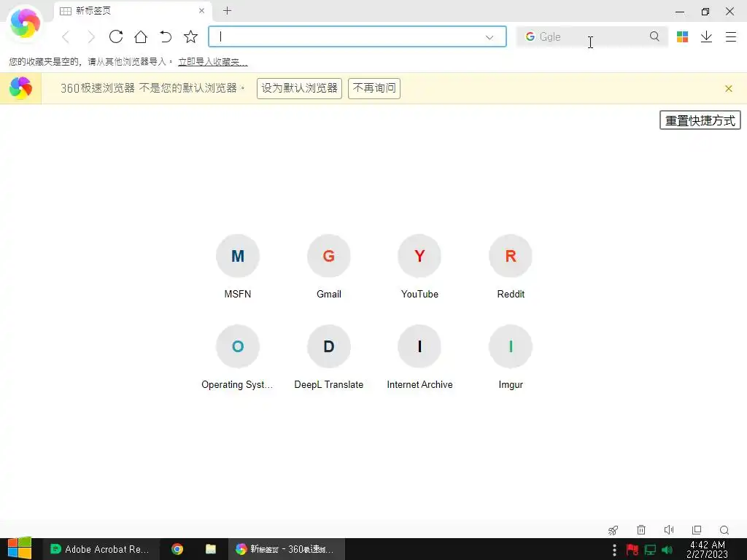
Task: Click 重置快捷方式 button
Action: [700, 120]
